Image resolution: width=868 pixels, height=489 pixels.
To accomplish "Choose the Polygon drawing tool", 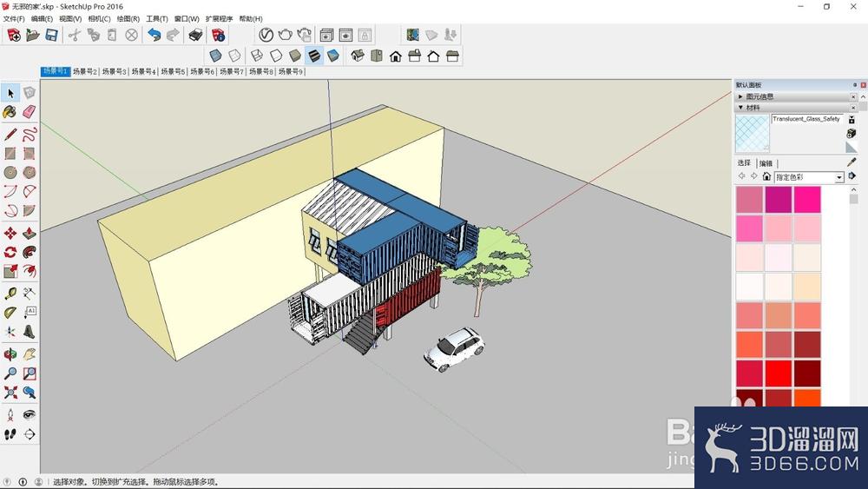I will click(30, 172).
